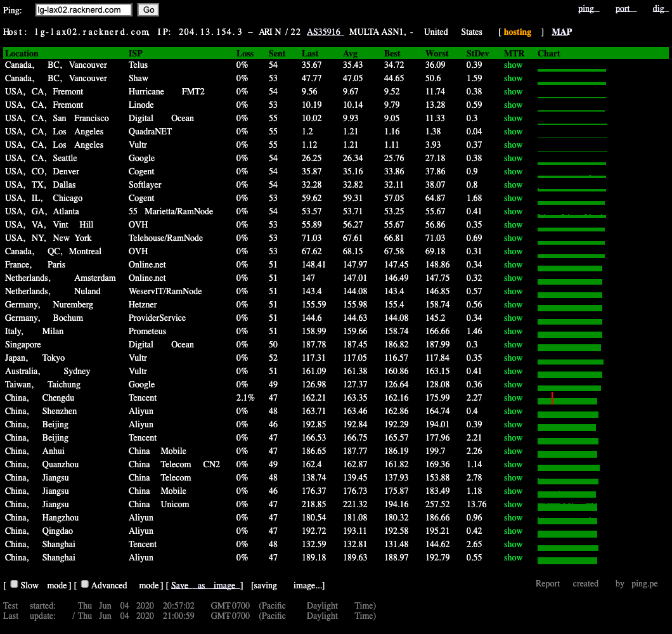
Task: Click the ProviderService ISP cell
Action: (157, 318)
